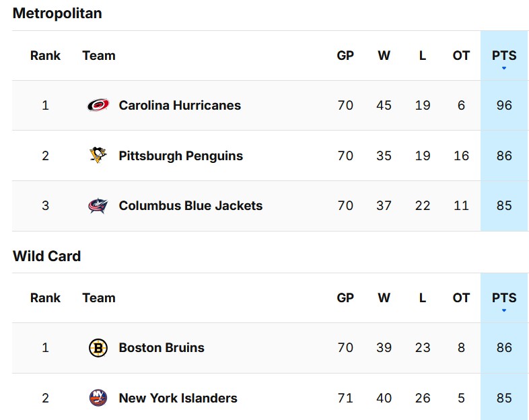Click the New York Islanders logo
Image resolution: width=529 pixels, height=420 pixels.
point(98,398)
